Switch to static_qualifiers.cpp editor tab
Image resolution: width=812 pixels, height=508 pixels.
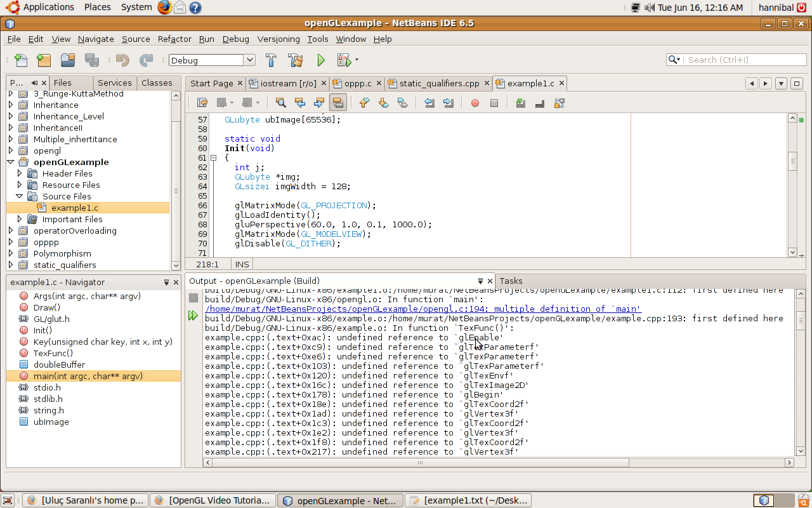[x=439, y=83]
